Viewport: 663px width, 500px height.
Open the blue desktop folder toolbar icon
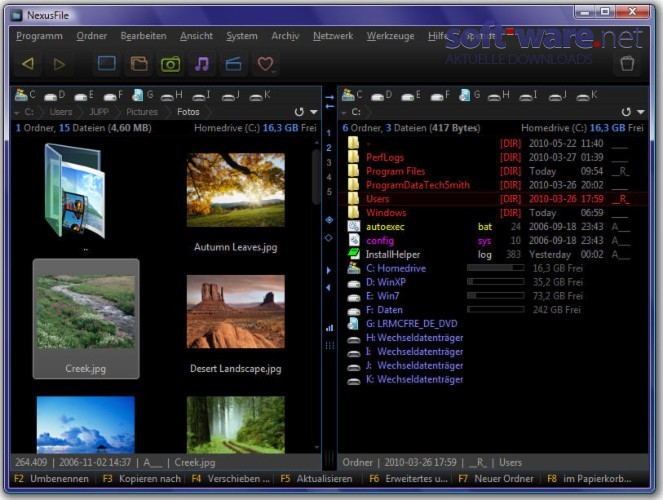pyautogui.click(x=107, y=64)
